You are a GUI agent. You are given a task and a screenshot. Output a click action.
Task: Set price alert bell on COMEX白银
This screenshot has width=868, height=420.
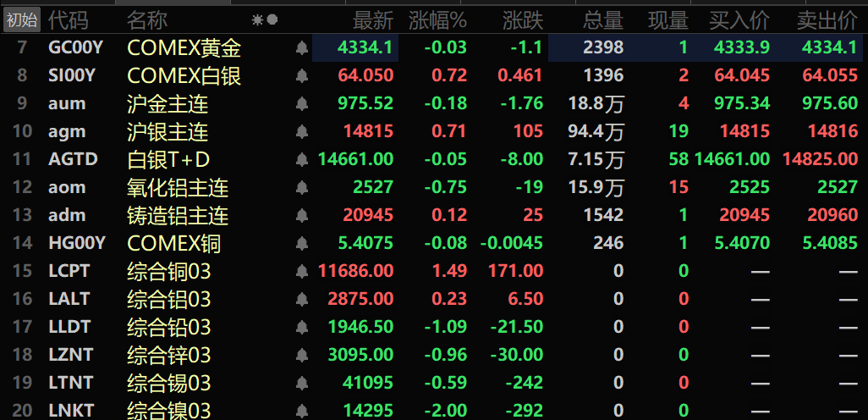[x=302, y=76]
